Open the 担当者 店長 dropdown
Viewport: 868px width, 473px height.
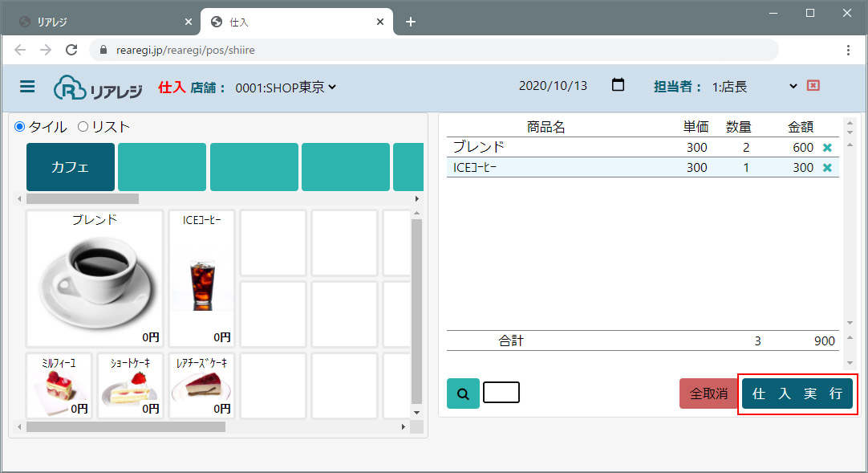(754, 87)
